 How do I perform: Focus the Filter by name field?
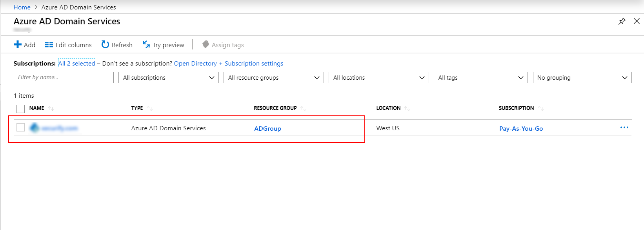(x=64, y=77)
